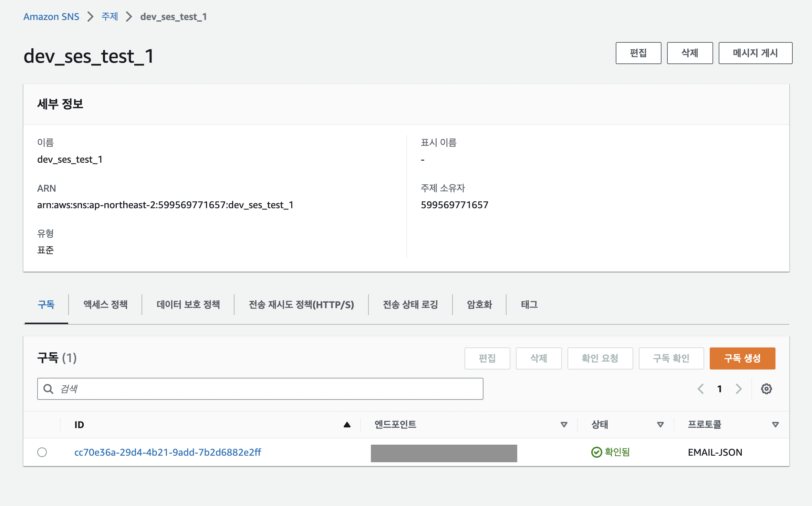Sort ascending by ID column arrow

[347, 425]
